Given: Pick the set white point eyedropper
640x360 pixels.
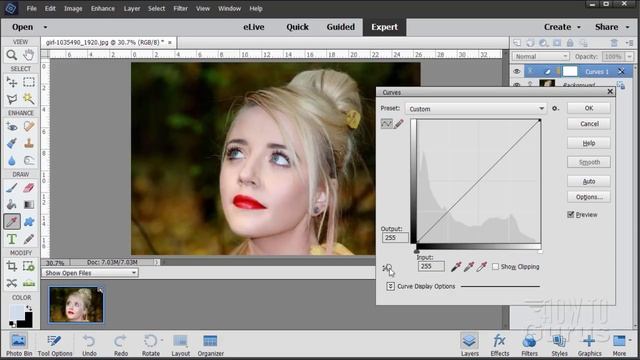Looking at the screenshot, I should point(482,267).
